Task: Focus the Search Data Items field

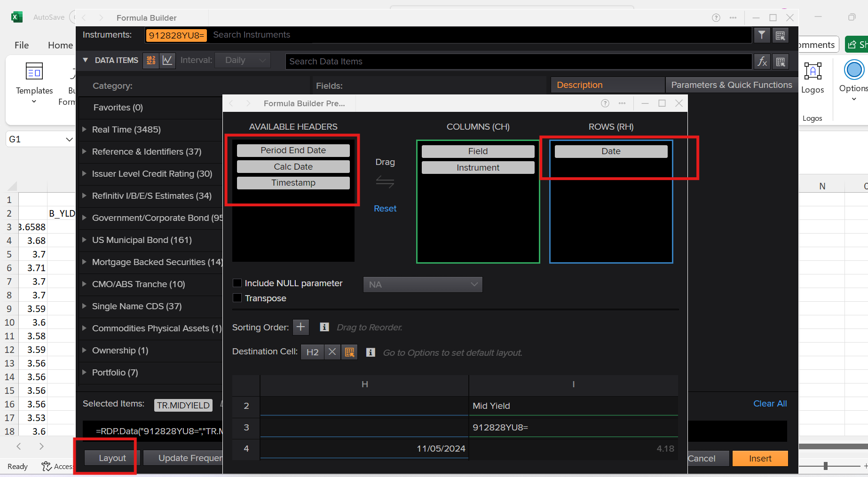Action: coord(519,62)
